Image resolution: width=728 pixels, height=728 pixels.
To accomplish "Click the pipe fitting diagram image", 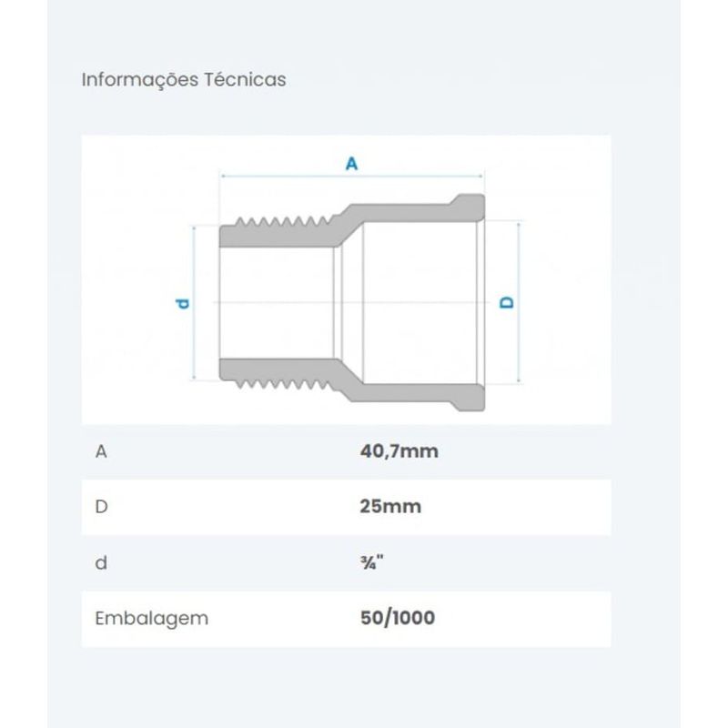I will (347, 280).
